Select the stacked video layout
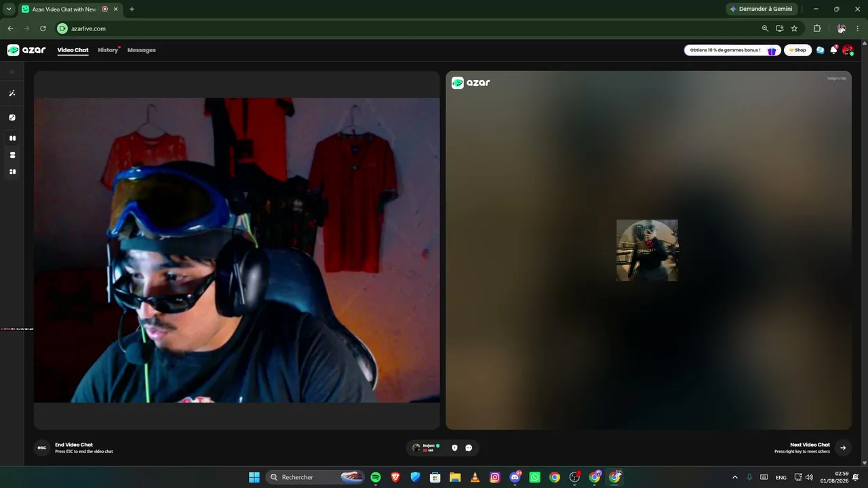This screenshot has width=868, height=488. (12, 155)
